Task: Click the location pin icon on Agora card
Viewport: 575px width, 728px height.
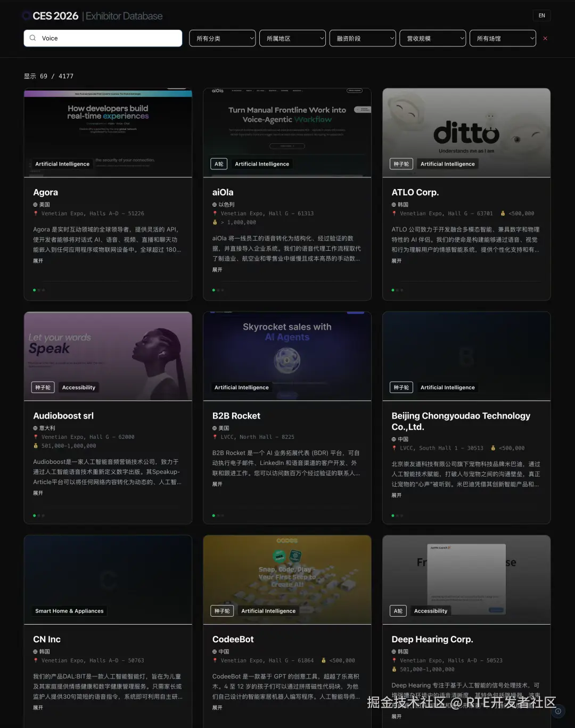Action: point(36,214)
